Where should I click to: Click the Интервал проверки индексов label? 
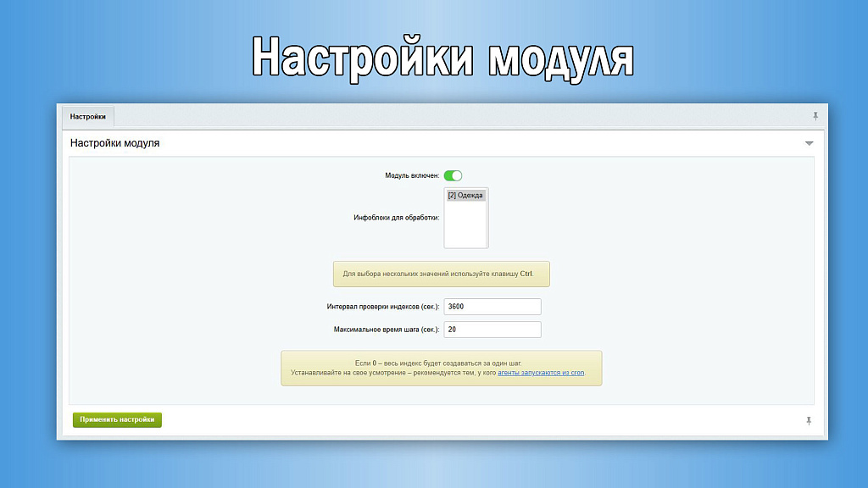(x=382, y=307)
